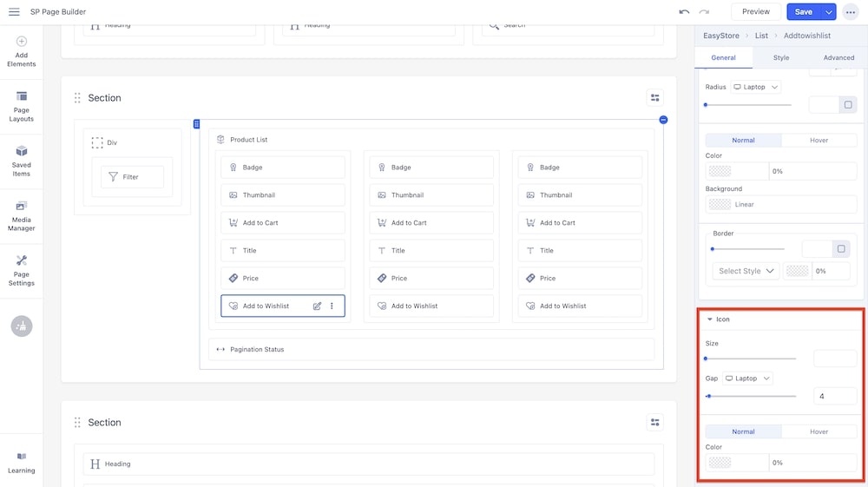868x487 pixels.
Task: Toggle the Border linked-sides checkbox
Action: pos(840,249)
